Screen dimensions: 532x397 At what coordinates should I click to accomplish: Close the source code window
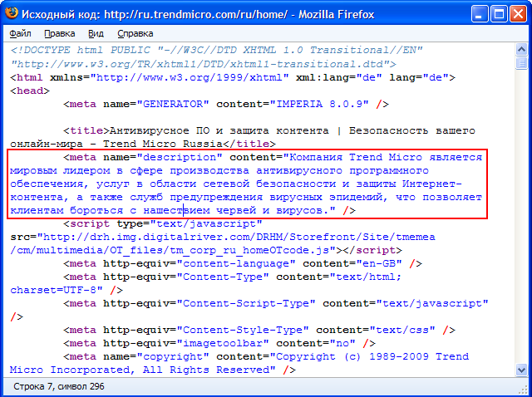click(x=518, y=14)
